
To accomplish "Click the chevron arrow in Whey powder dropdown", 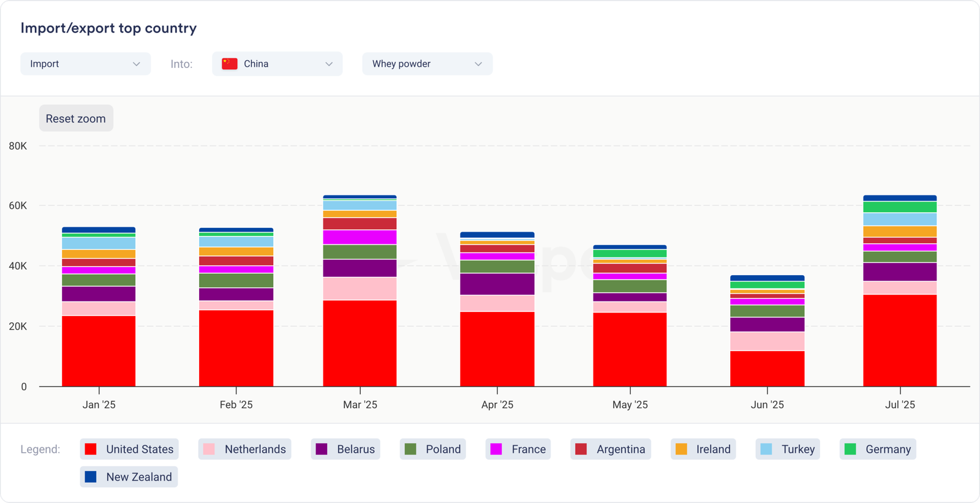I will (x=478, y=64).
